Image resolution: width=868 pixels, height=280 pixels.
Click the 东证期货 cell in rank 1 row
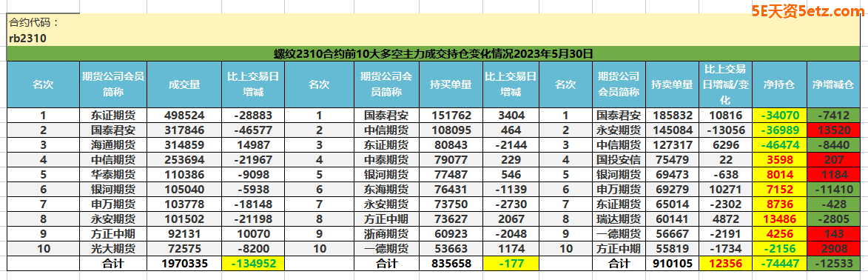113,116
